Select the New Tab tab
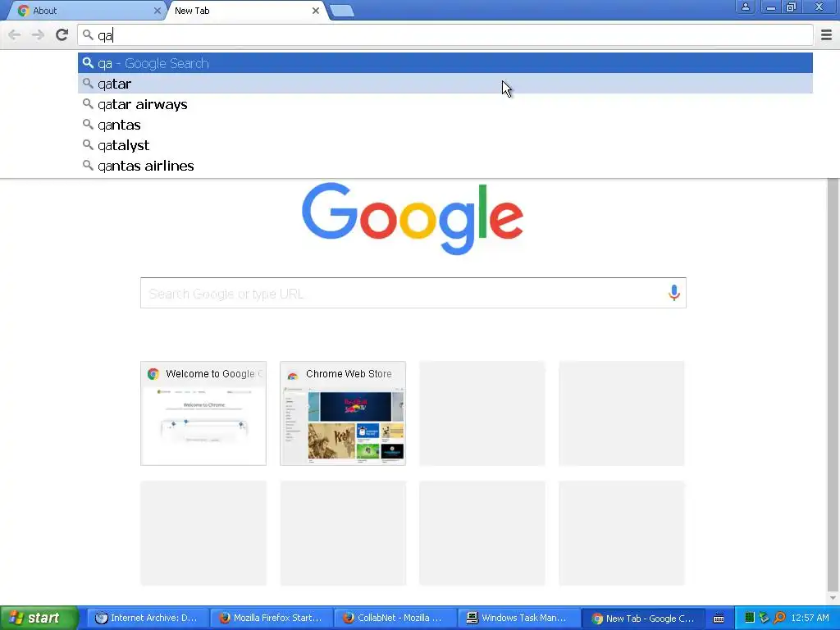This screenshot has height=630, width=840. (244, 11)
